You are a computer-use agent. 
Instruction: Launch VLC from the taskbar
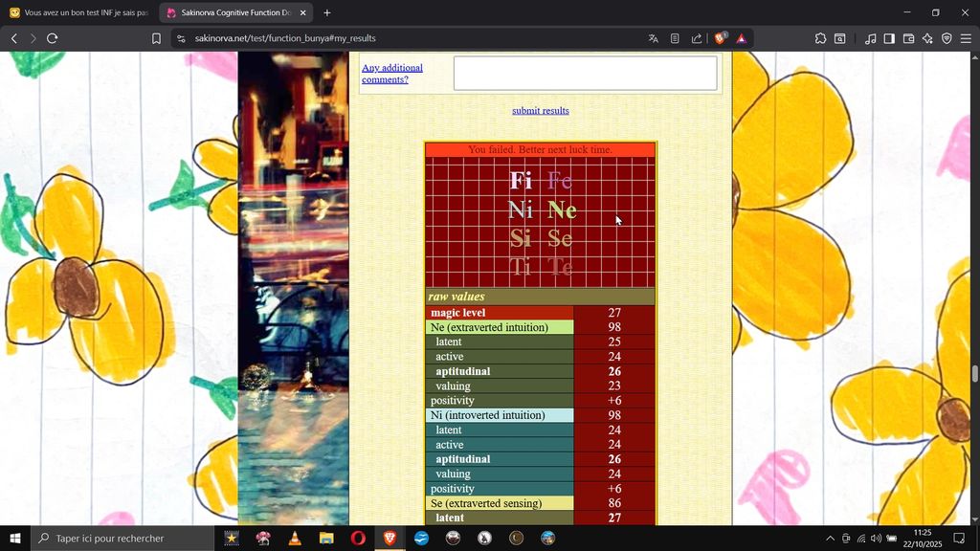pyautogui.click(x=295, y=539)
